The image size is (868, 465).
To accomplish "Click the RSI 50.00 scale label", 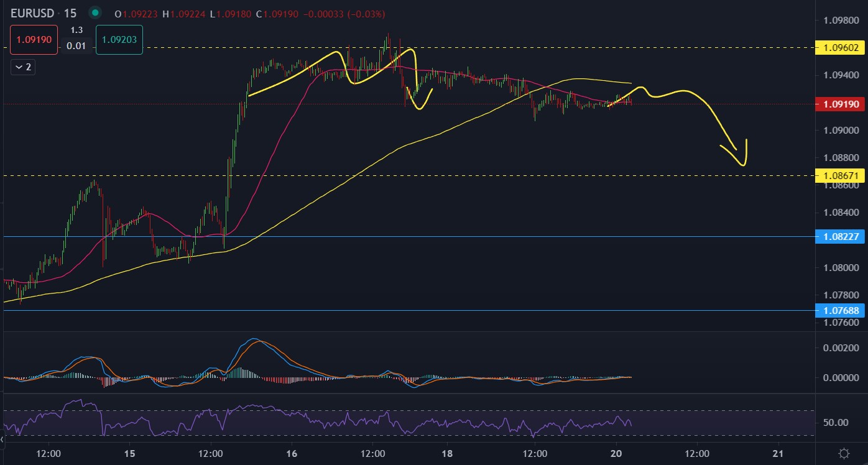I will point(835,423).
